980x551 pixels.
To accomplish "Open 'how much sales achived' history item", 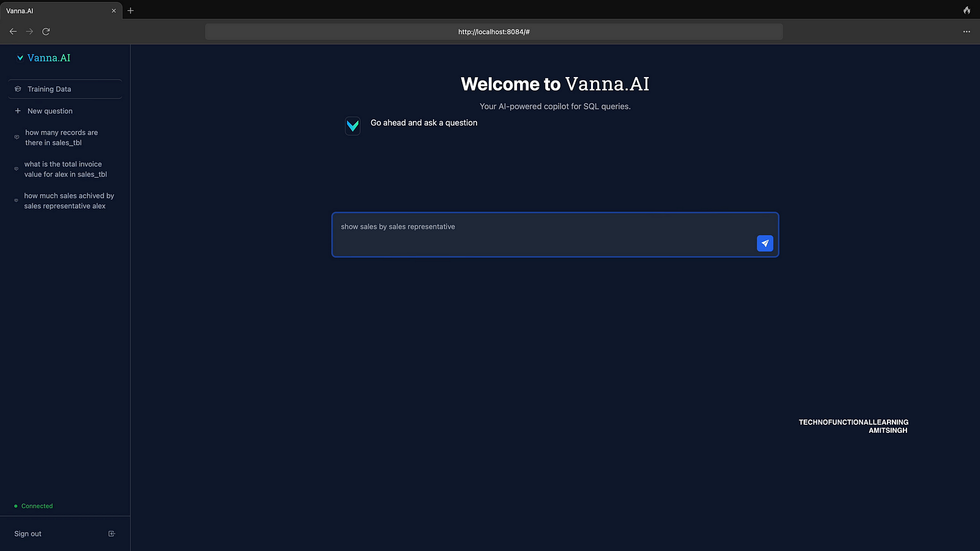I will (69, 201).
